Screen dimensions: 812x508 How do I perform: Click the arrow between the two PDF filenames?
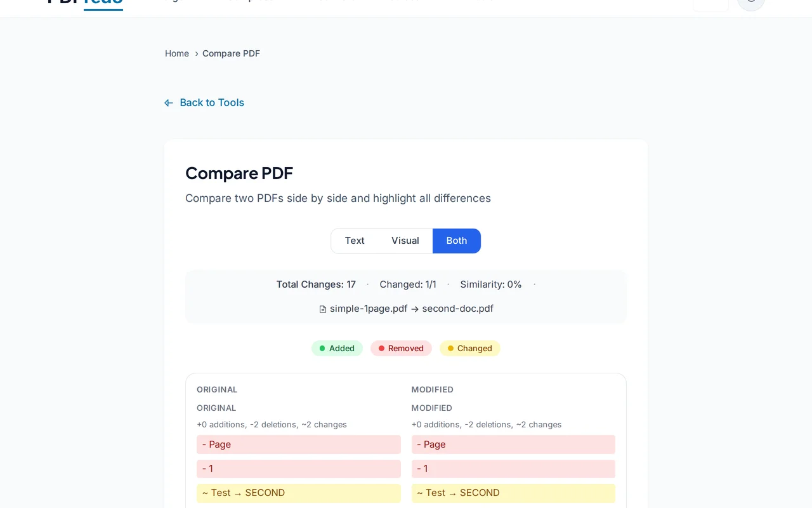pyautogui.click(x=414, y=309)
